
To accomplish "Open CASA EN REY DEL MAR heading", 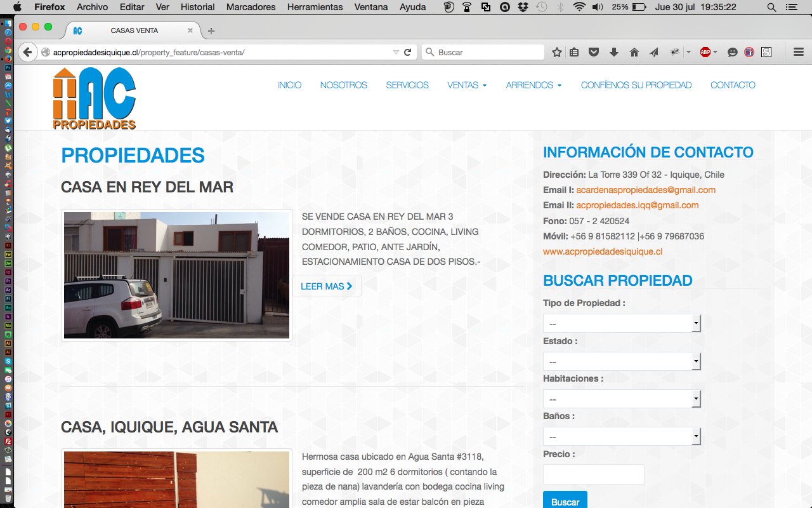I will coord(147,187).
